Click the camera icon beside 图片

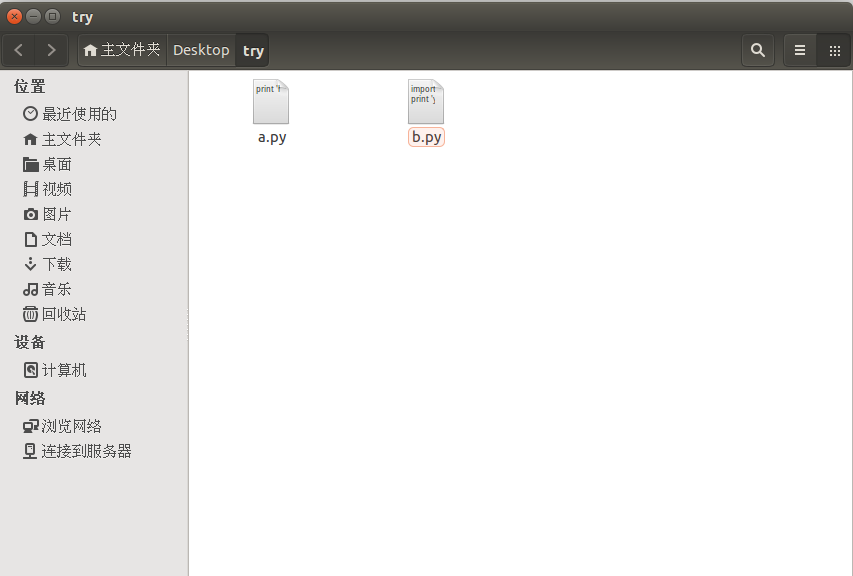pos(30,214)
